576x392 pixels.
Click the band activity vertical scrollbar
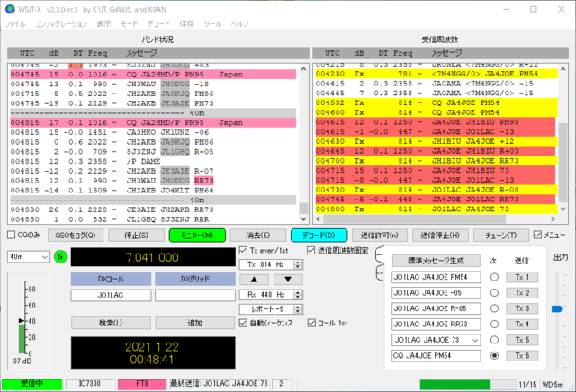tap(303, 142)
